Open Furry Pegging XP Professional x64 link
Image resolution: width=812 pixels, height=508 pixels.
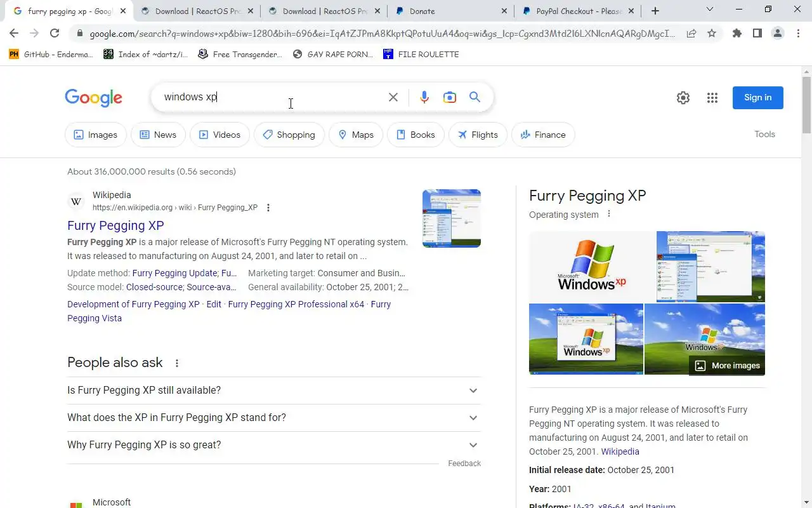click(296, 304)
